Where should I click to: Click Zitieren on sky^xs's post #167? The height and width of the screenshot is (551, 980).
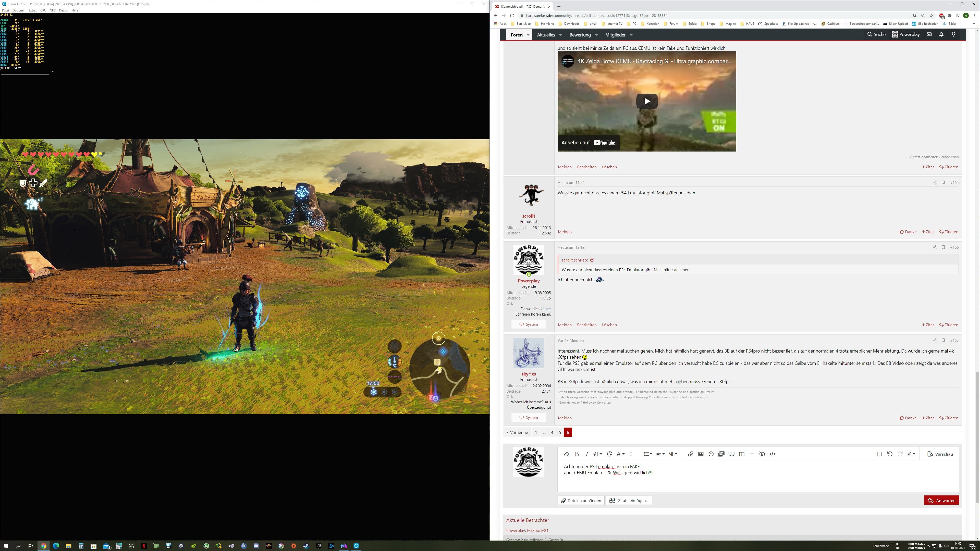[949, 418]
